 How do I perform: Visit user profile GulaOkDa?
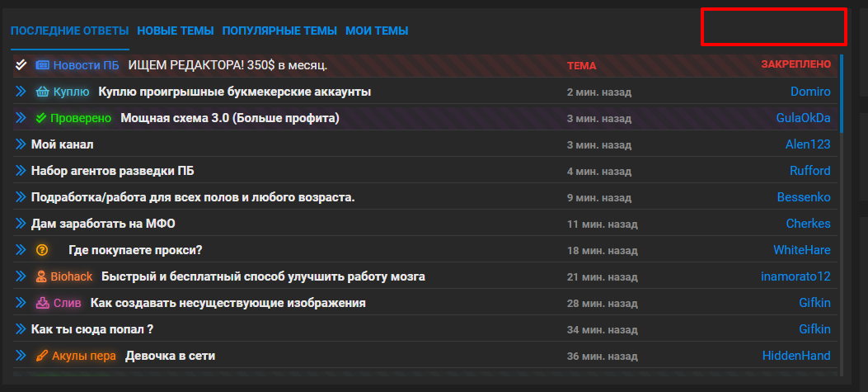pyautogui.click(x=803, y=118)
